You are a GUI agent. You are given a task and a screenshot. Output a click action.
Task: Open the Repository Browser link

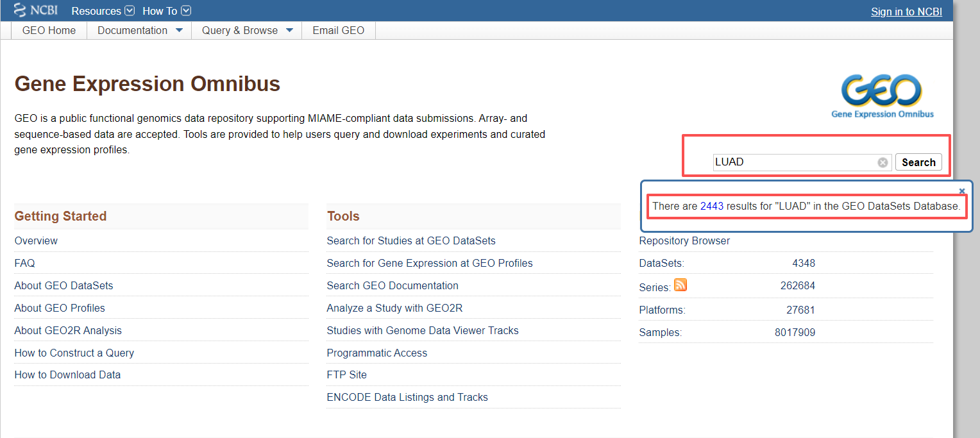tap(684, 240)
